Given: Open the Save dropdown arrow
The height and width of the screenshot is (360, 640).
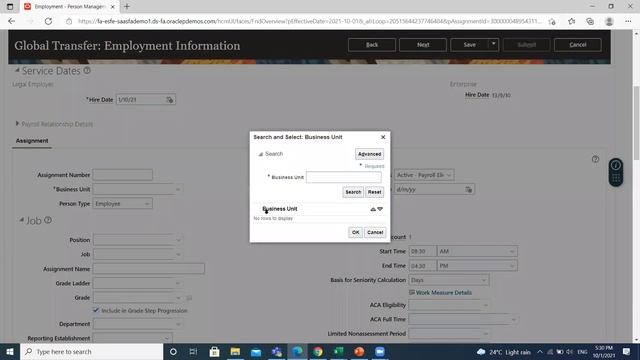Looking at the screenshot, I should pyautogui.click(x=493, y=44).
